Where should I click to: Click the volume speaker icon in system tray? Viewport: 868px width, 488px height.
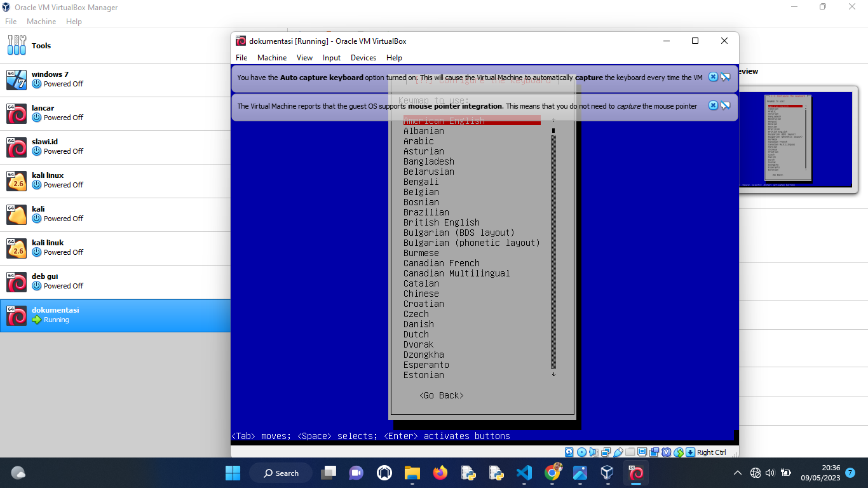(770, 473)
